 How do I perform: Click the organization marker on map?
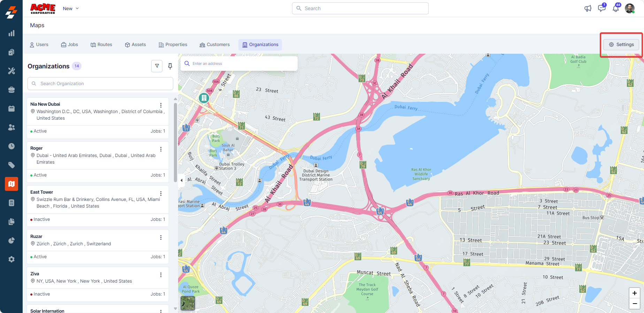(x=204, y=98)
